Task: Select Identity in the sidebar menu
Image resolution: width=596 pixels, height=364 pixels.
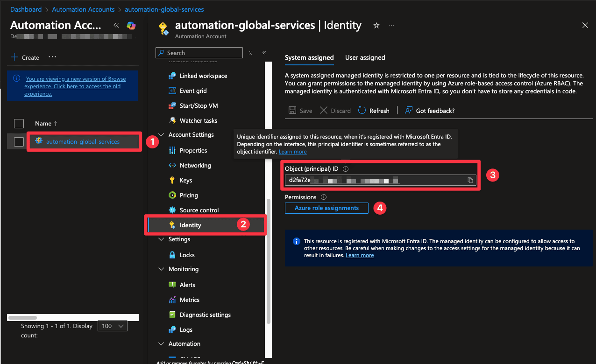Action: pyautogui.click(x=190, y=225)
